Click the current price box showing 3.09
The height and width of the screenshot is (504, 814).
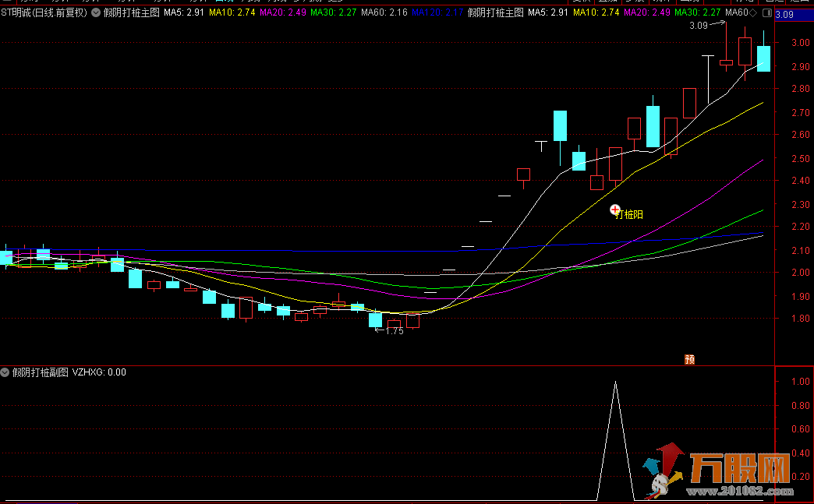point(794,15)
